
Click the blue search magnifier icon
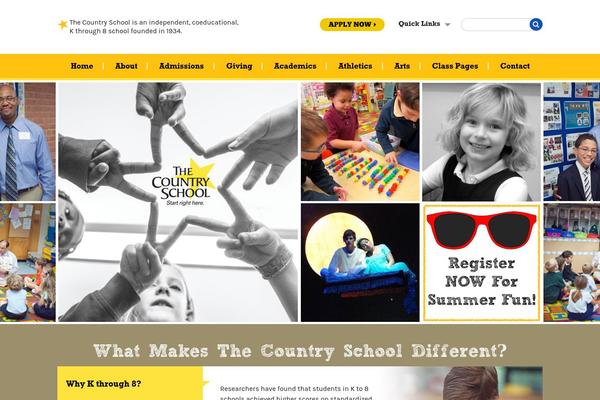[x=536, y=24]
